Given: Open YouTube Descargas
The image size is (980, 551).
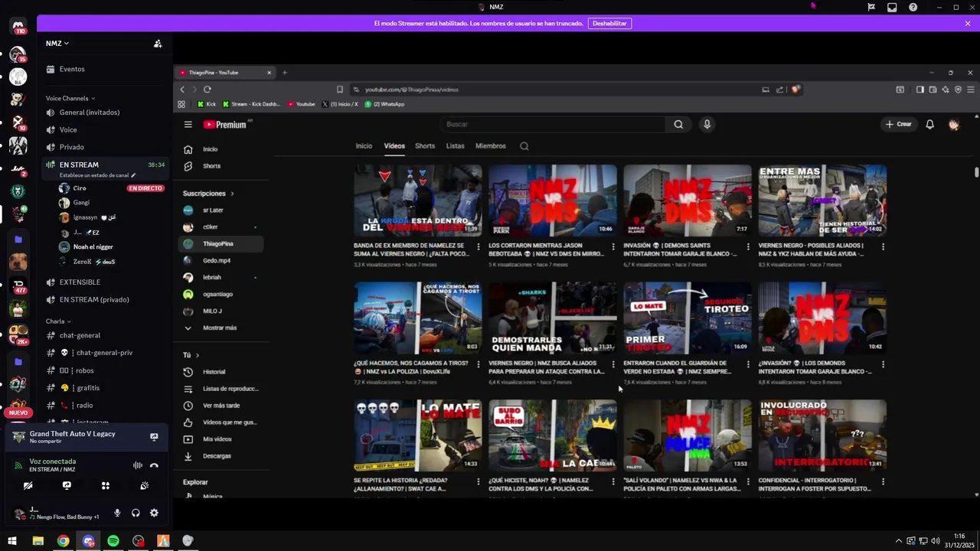Looking at the screenshot, I should pos(220,456).
